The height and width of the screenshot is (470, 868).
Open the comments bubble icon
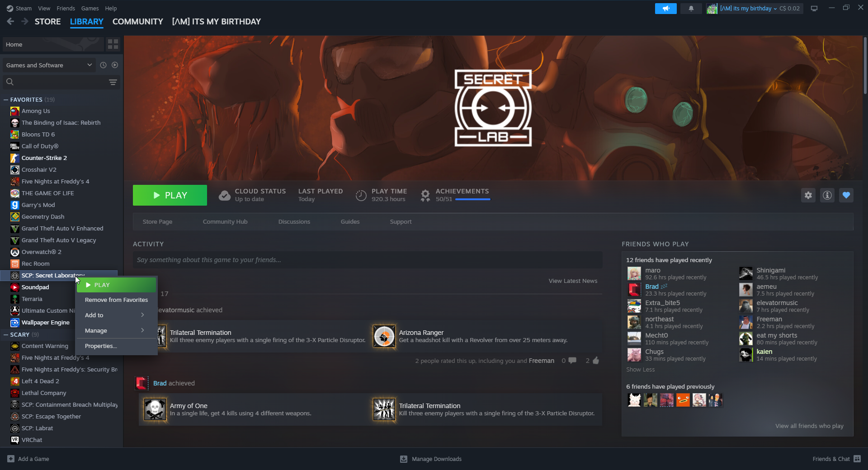click(572, 361)
